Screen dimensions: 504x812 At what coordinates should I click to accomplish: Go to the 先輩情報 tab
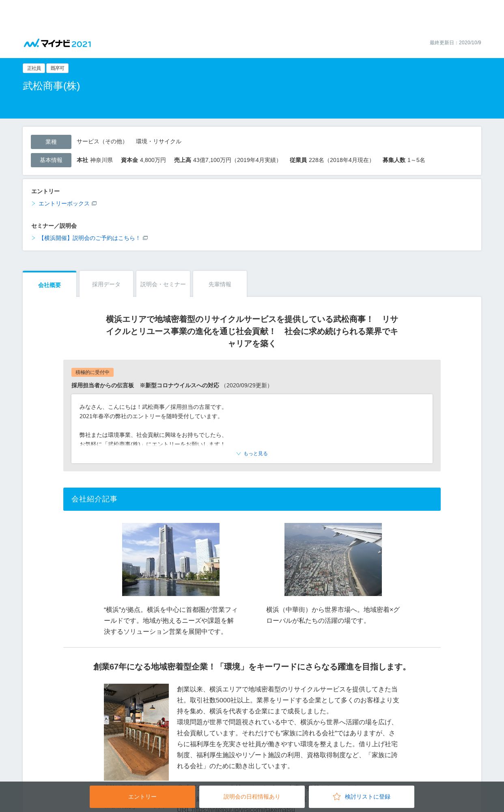[220, 284]
